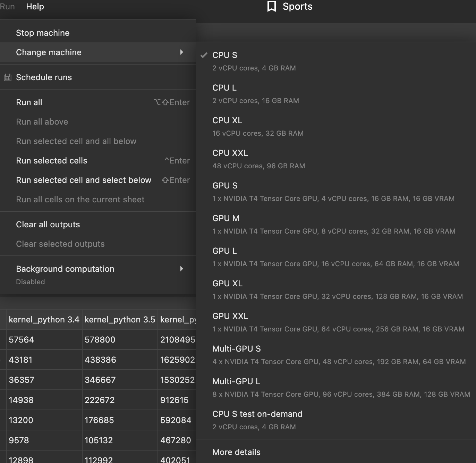Click Stop machine
The width and height of the screenshot is (476, 463).
pyautogui.click(x=42, y=33)
